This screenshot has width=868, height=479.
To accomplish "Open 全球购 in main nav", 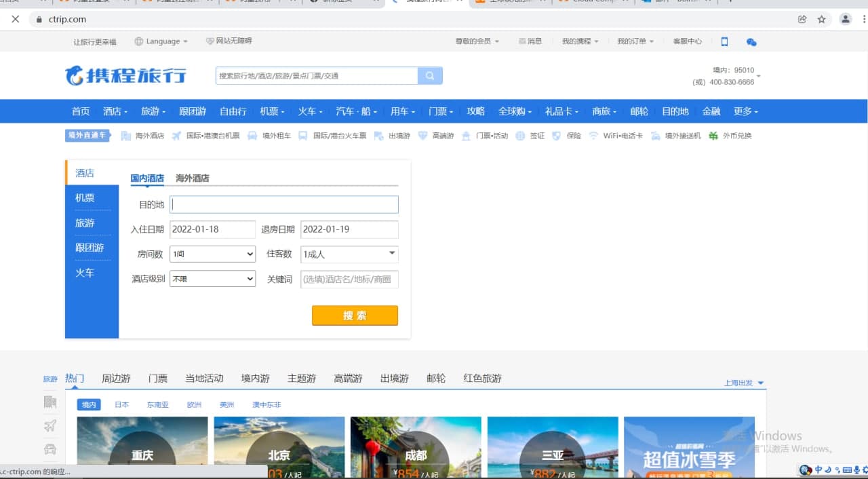I will tap(515, 111).
